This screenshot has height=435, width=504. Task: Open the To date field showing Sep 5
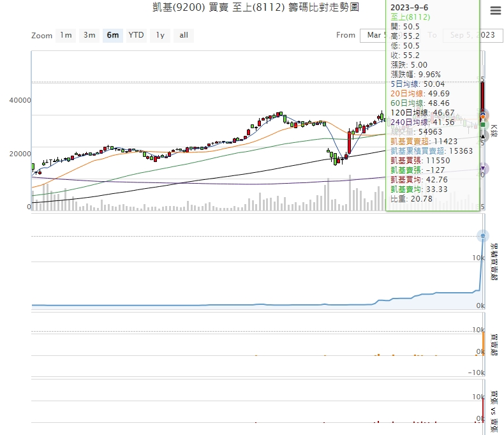coord(472,35)
